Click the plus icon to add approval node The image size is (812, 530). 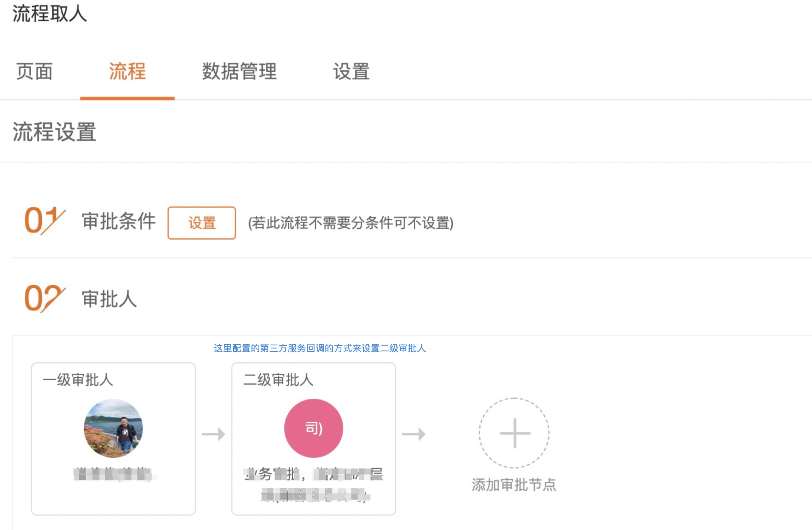[x=515, y=433]
